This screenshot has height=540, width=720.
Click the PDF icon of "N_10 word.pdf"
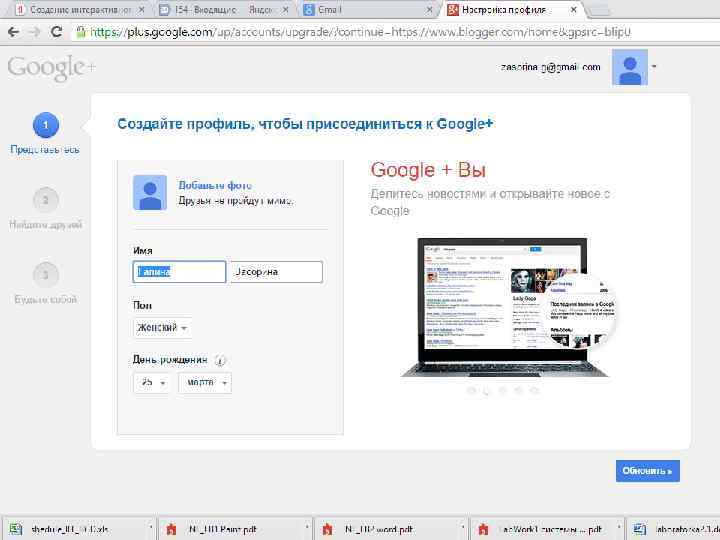point(327,529)
